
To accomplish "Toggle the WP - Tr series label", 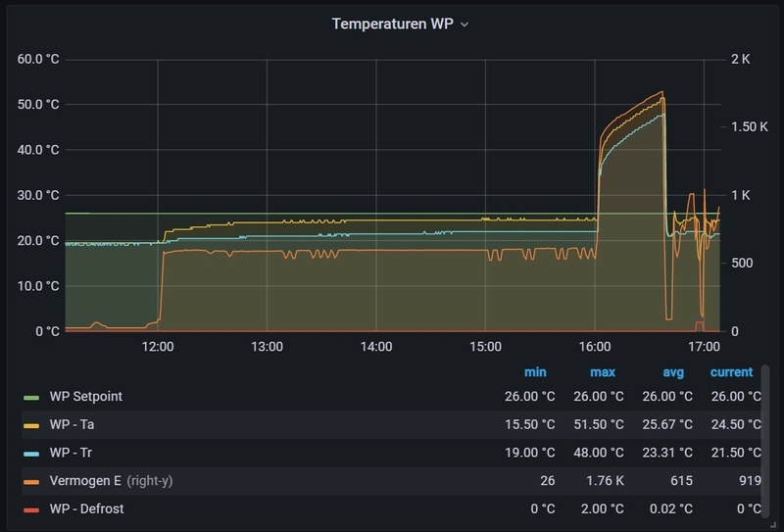I will [71, 453].
